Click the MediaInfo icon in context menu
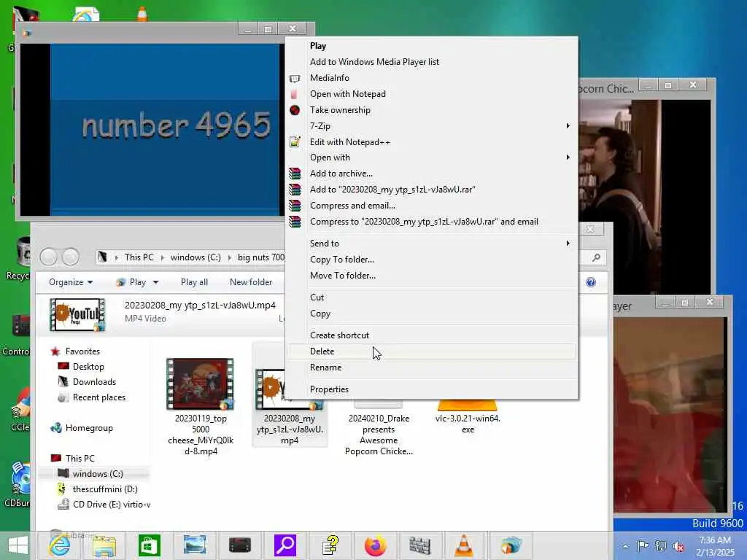 [x=295, y=78]
